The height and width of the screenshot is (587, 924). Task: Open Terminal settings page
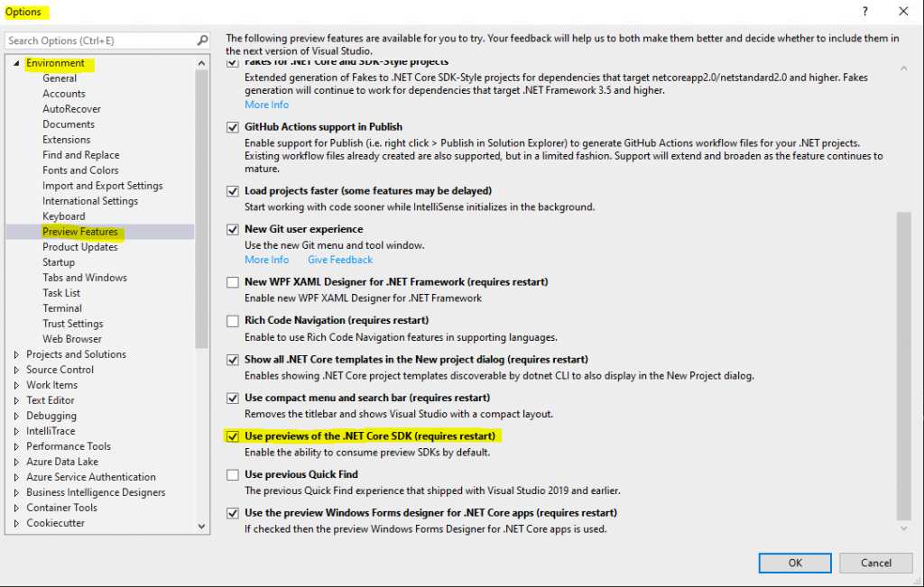pyautogui.click(x=62, y=307)
